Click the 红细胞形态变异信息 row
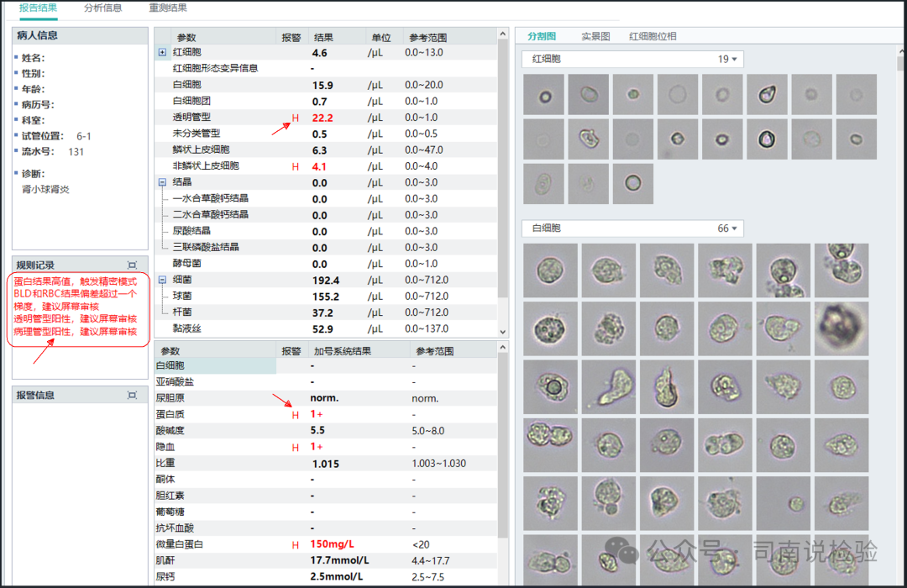Image resolution: width=907 pixels, height=588 pixels. 325,68
